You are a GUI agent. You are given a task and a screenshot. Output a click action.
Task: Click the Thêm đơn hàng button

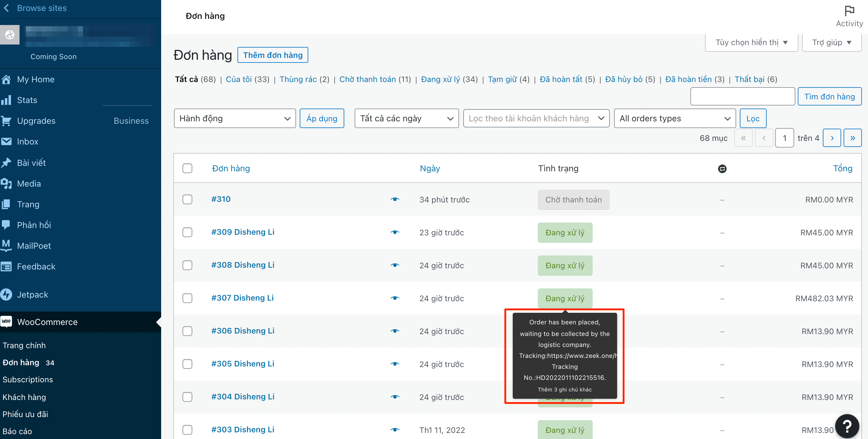coord(273,55)
